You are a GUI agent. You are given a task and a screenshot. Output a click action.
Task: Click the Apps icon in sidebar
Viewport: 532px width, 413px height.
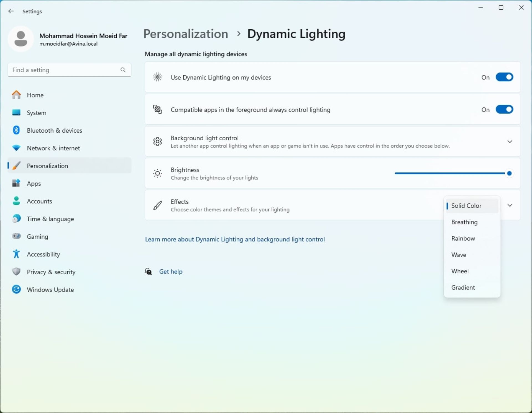[16, 183]
